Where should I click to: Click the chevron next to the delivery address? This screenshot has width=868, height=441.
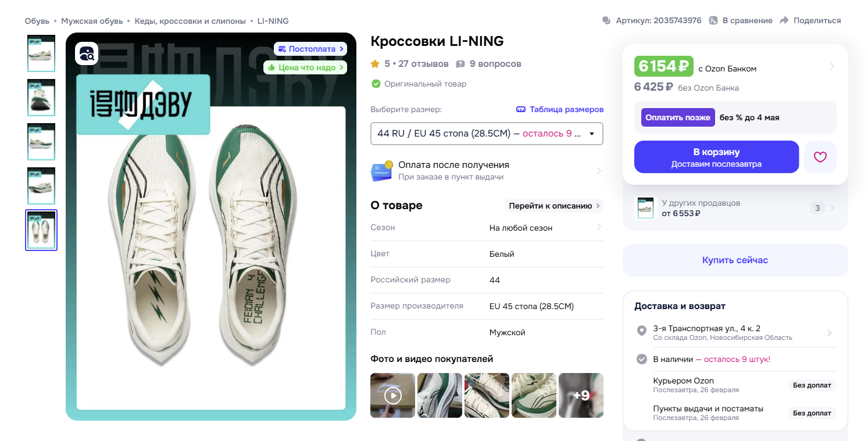830,333
